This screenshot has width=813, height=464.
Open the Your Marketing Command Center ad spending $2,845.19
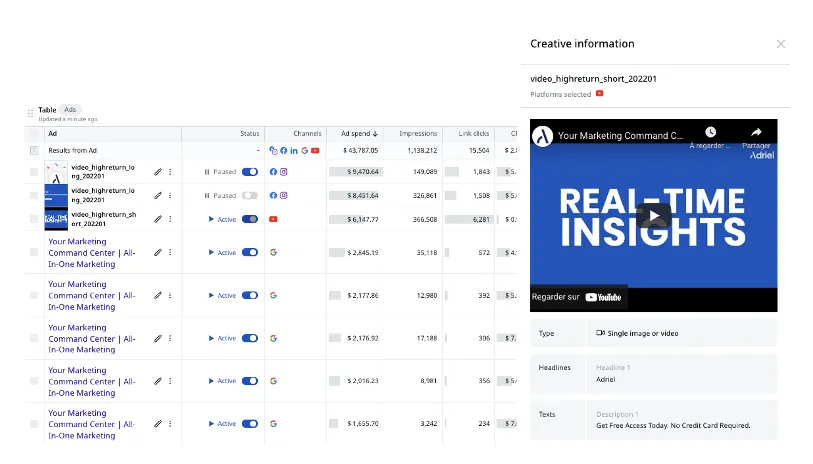pyautogui.click(x=92, y=253)
